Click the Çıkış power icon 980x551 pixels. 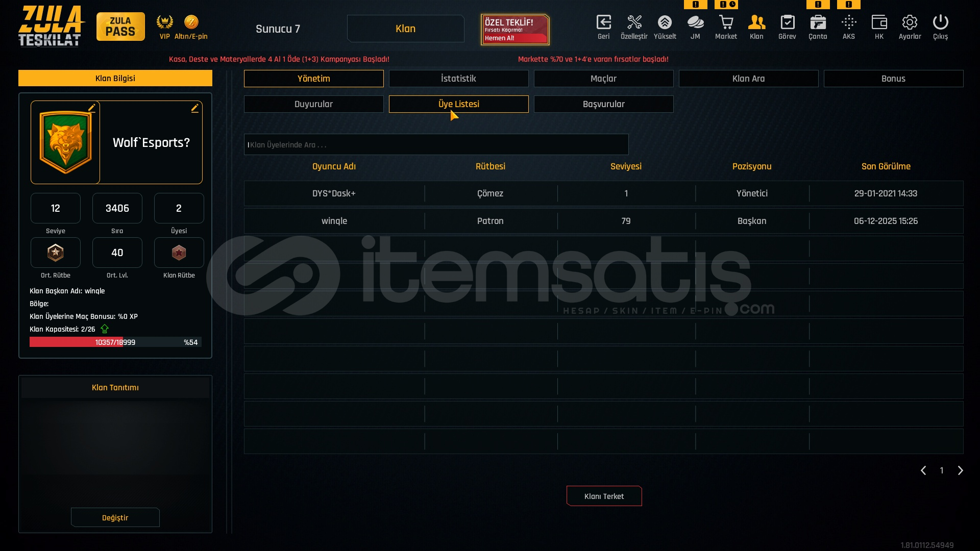[x=940, y=23]
